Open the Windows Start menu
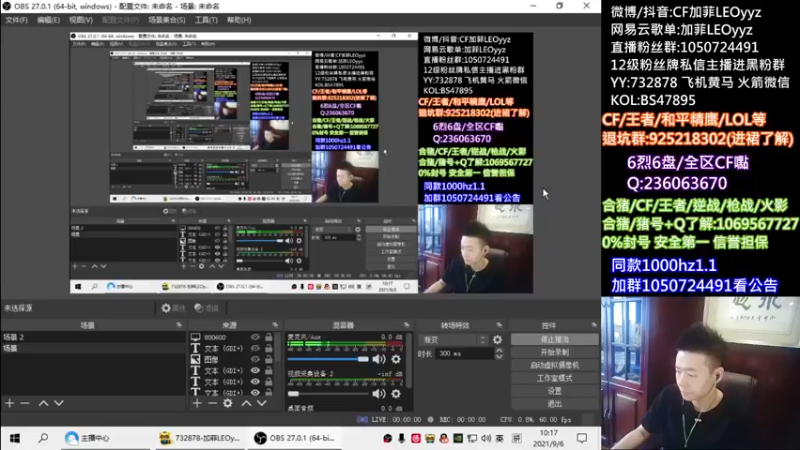 15,438
